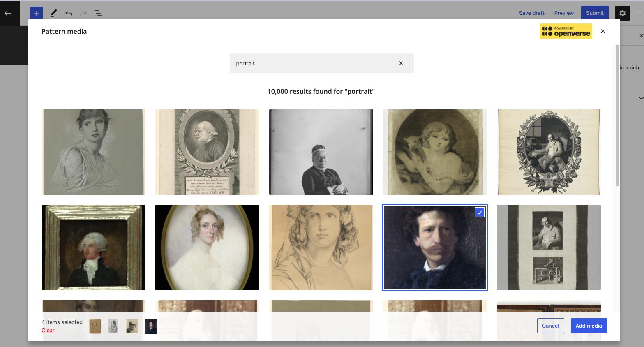Select the sepia girl holding a lamb
The height and width of the screenshot is (347, 644).
[435, 152]
